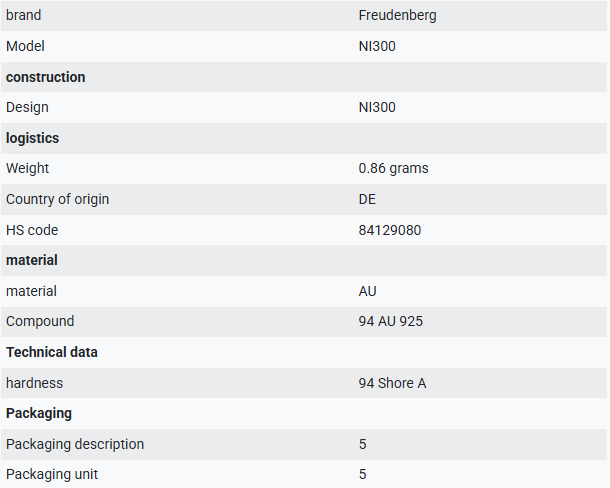The image size is (610, 488).
Task: Select the Design value NI300
Action: (x=377, y=107)
